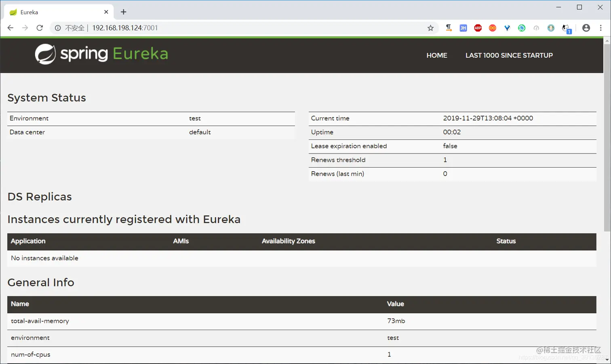Open the site security info icon

58,28
